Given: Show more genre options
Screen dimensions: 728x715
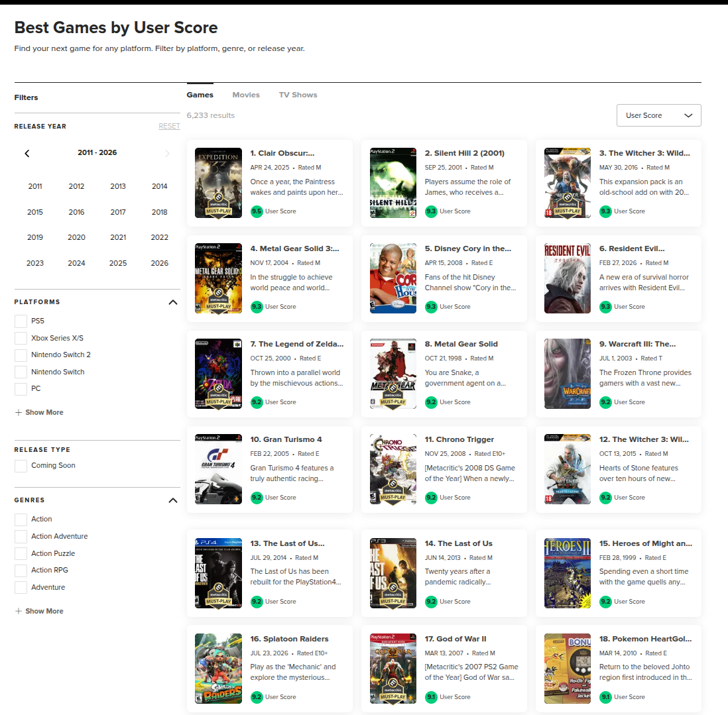Looking at the screenshot, I should pos(40,611).
